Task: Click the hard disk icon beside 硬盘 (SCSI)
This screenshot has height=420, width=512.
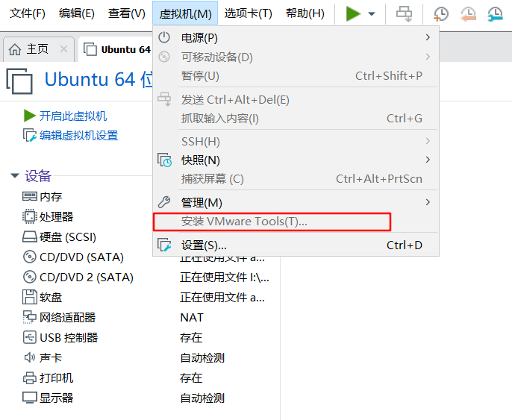Action: (29, 236)
